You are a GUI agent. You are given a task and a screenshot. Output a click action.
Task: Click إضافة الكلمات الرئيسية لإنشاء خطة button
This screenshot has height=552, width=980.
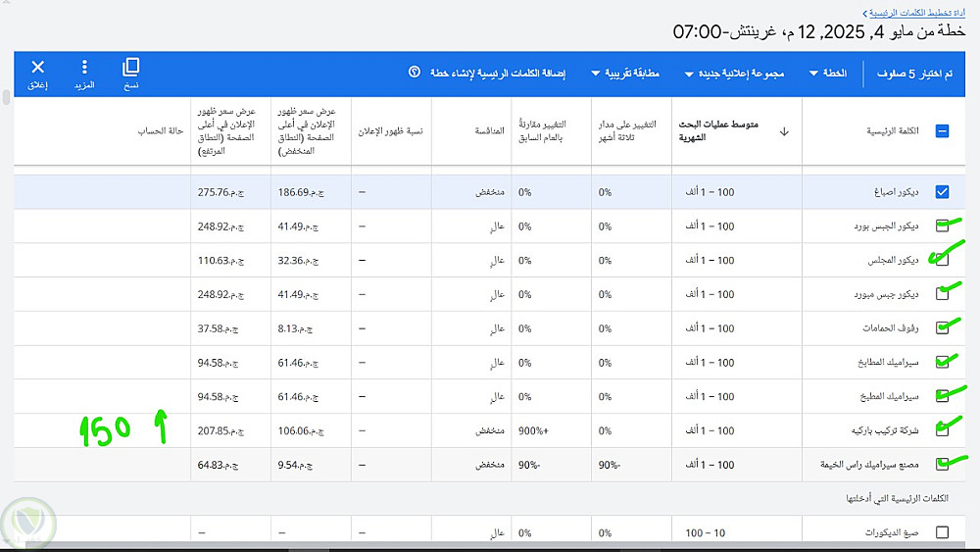(x=498, y=74)
